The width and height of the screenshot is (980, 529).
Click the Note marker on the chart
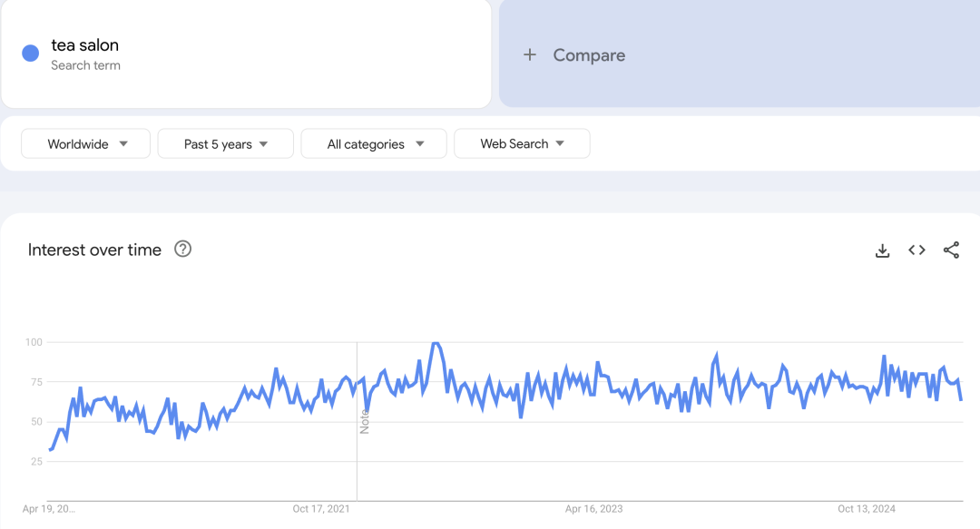click(365, 422)
